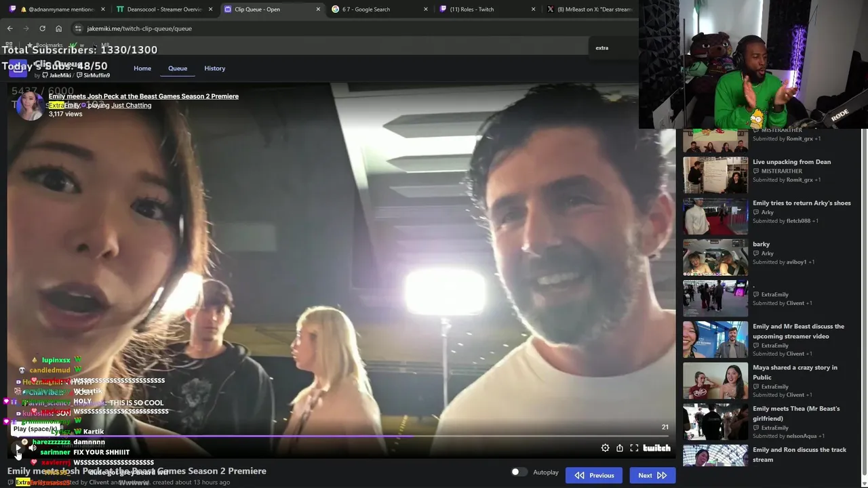Go forward in the browser
The image size is (868, 488).
[x=26, y=28]
